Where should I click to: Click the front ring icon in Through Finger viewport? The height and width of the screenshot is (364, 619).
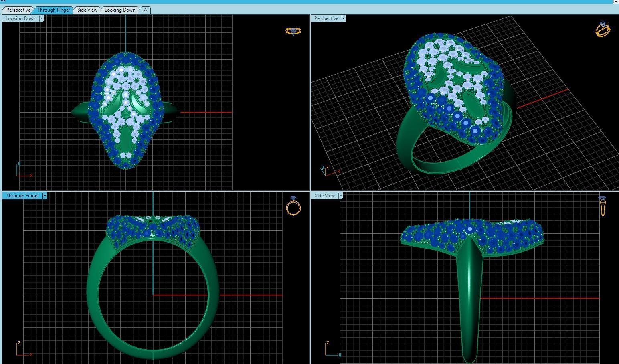coord(293,206)
